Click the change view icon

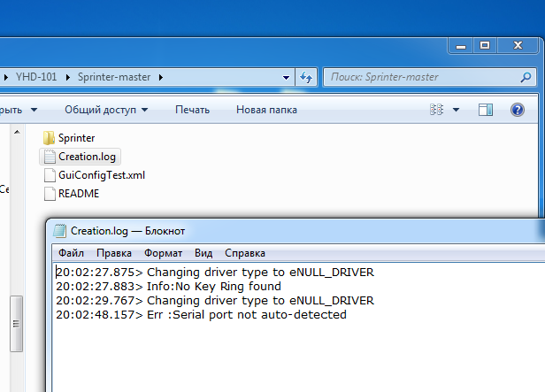[436, 110]
